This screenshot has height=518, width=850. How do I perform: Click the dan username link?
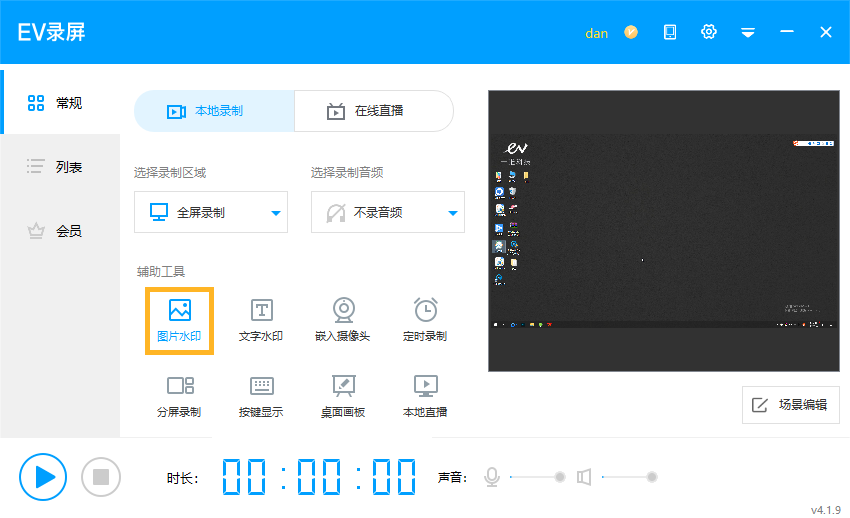(596, 34)
